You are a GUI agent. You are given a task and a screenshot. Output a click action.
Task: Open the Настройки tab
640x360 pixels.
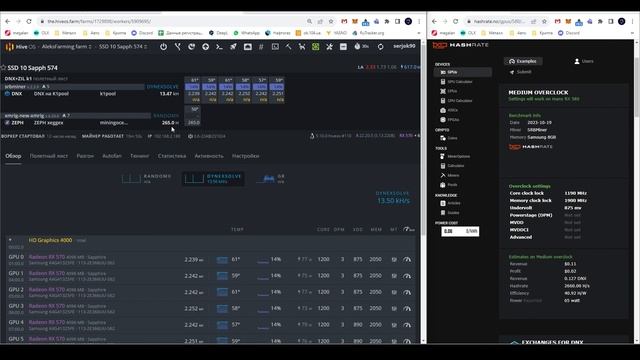pyautogui.click(x=245, y=156)
